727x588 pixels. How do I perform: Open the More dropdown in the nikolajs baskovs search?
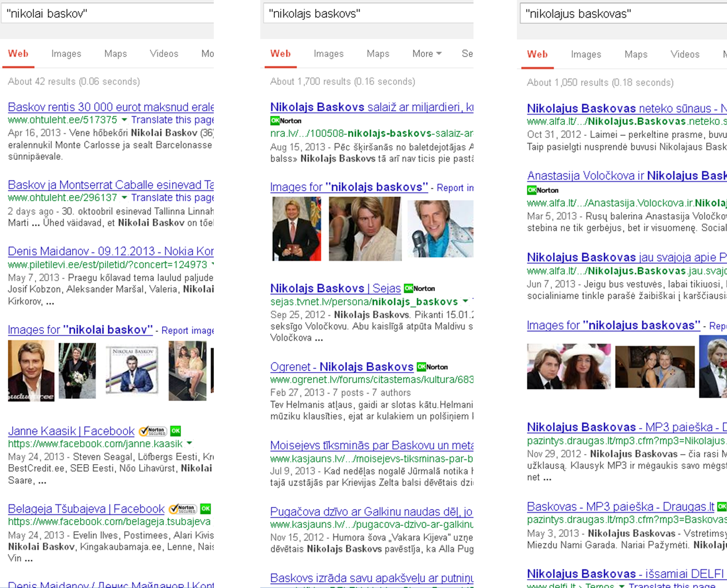pyautogui.click(x=427, y=54)
